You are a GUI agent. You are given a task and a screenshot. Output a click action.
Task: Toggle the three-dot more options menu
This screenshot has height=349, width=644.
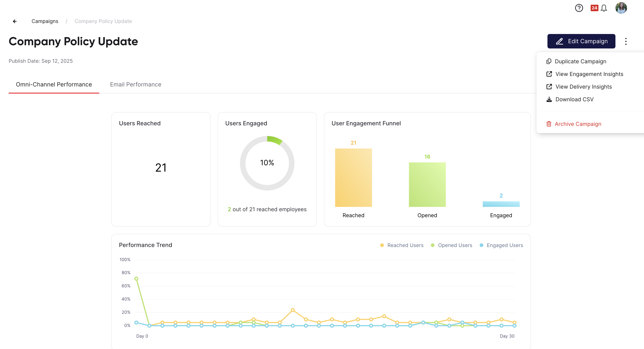pyautogui.click(x=626, y=41)
